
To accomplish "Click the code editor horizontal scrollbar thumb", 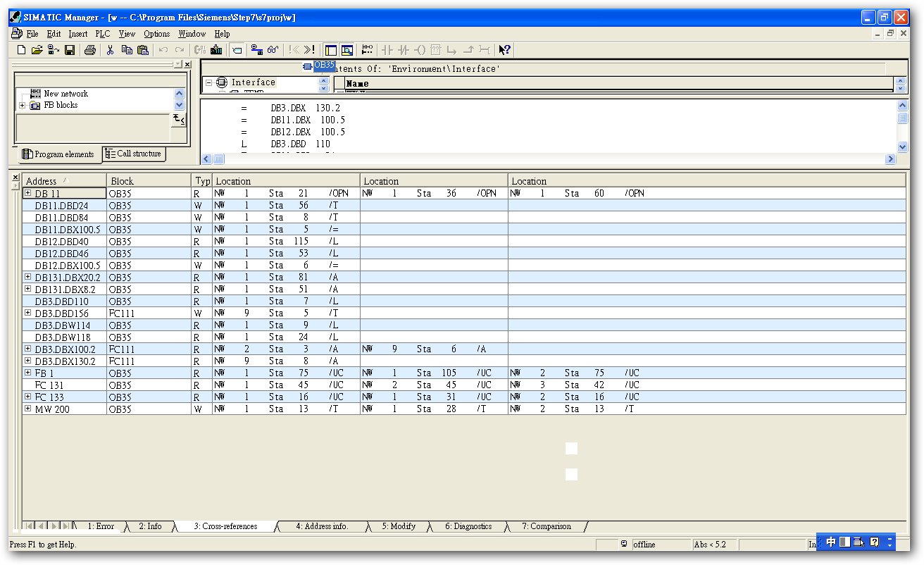I will click(x=218, y=160).
